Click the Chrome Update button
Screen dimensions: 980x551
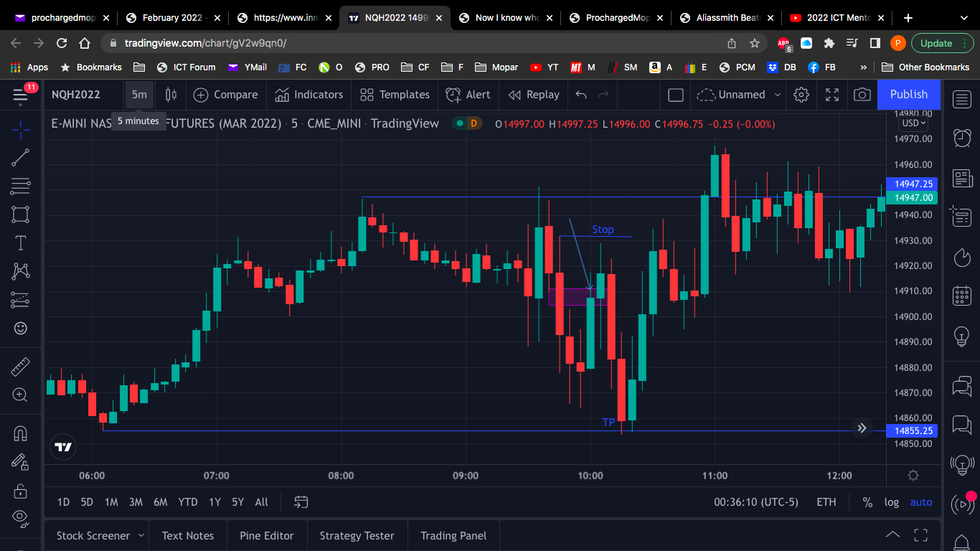[x=943, y=43]
